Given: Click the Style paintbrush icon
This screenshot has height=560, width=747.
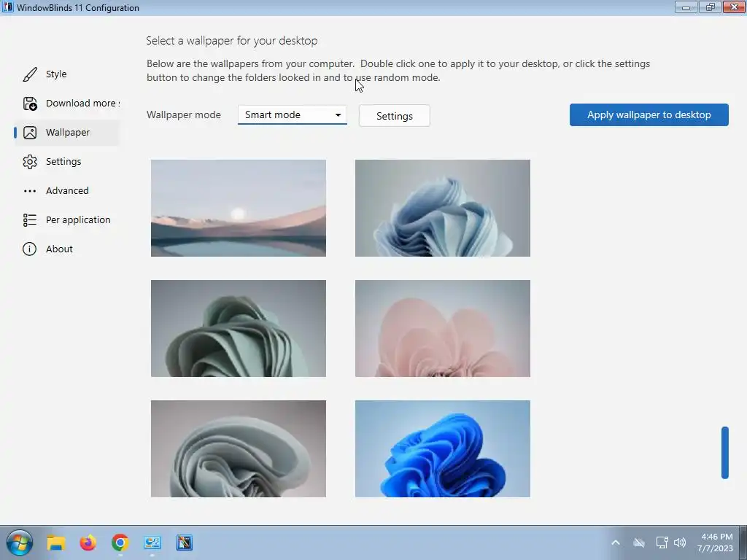Looking at the screenshot, I should (x=29, y=74).
